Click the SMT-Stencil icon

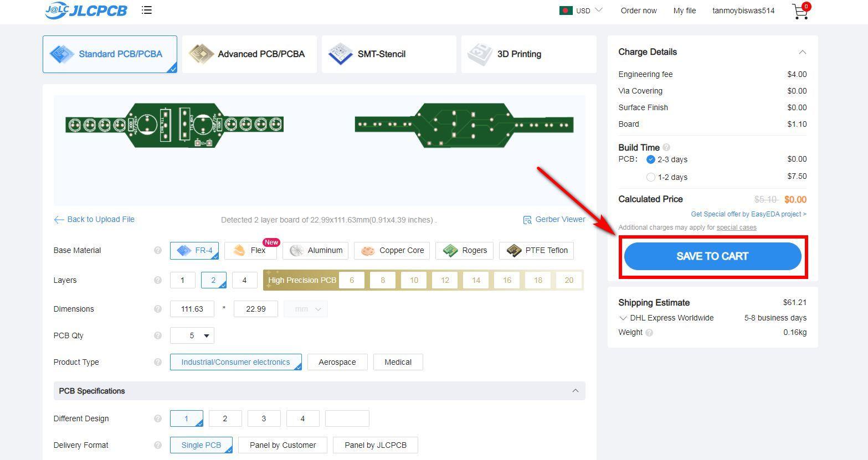[x=340, y=54]
